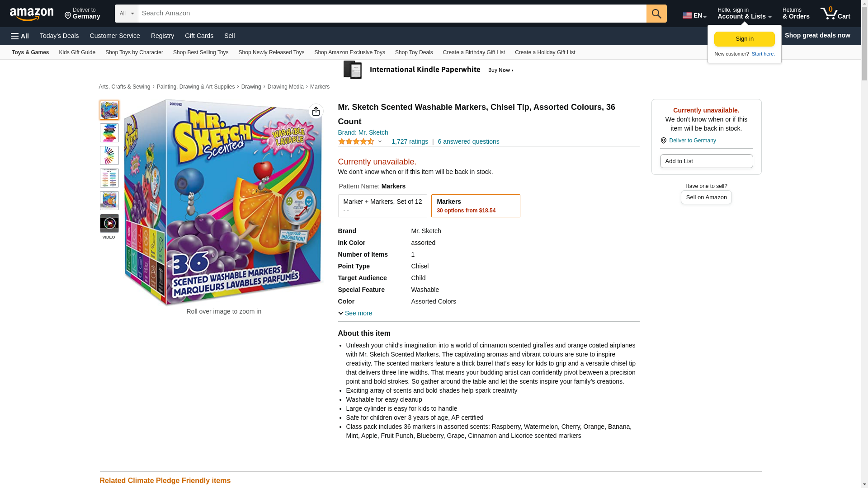
Task: Expand the EN language selector
Action: pos(694,15)
